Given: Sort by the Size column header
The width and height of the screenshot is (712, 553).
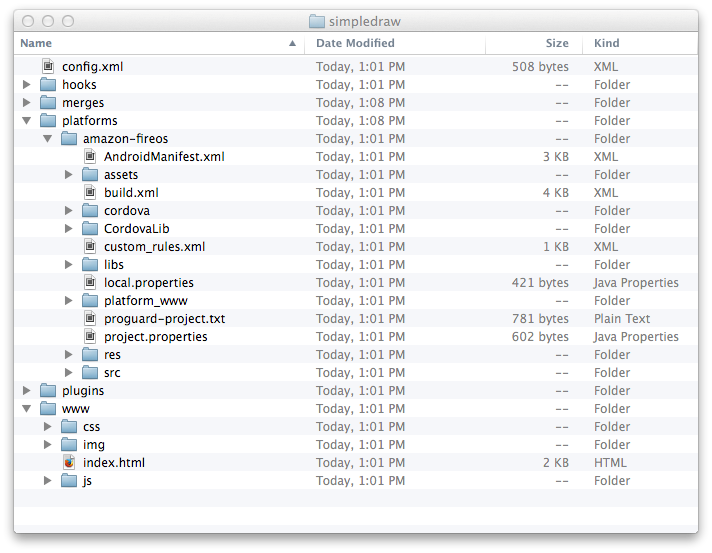Looking at the screenshot, I should (534, 43).
